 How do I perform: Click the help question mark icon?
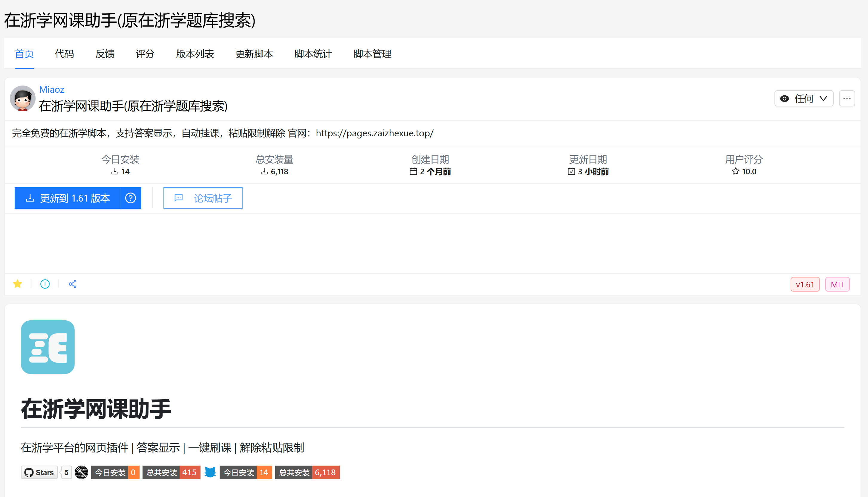click(x=131, y=198)
